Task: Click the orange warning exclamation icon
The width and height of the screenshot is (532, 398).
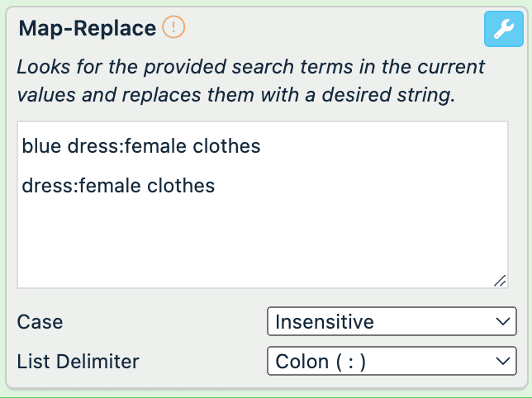Action: [173, 27]
